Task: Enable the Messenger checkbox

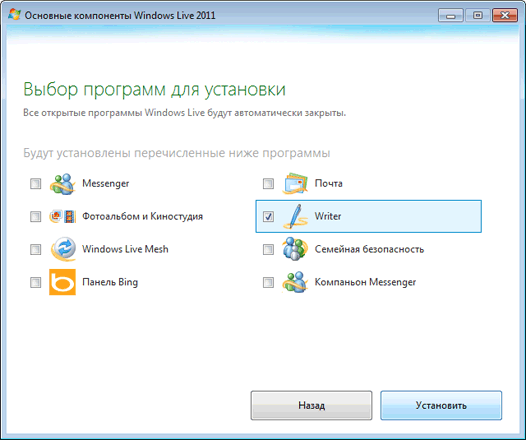Action: (x=36, y=183)
